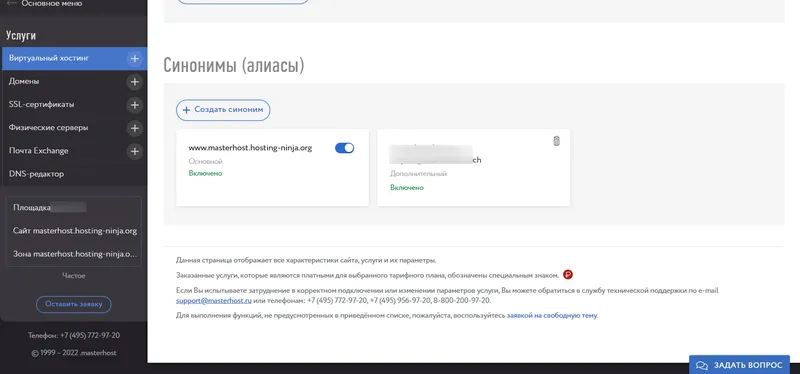This screenshot has height=374, width=800.
Task: Open заявкой на свободную тему link
Action: click(x=552, y=315)
